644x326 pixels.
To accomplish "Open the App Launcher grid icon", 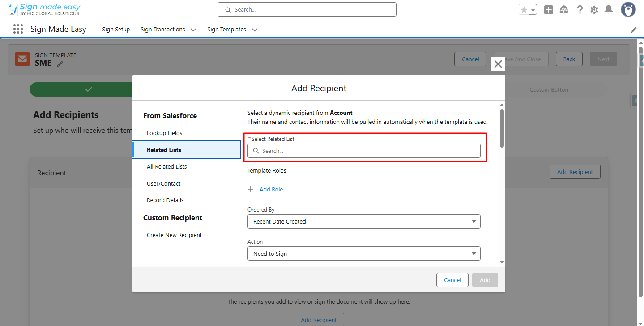I will coord(18,29).
